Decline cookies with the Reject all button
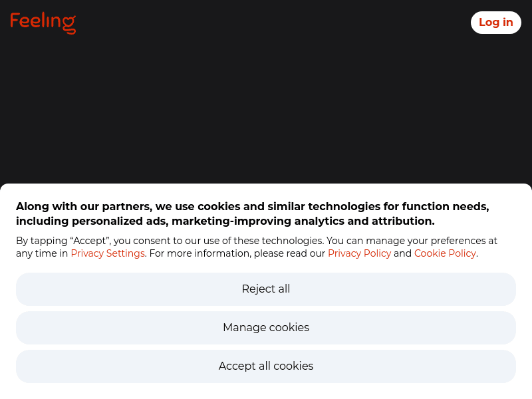 tap(266, 289)
